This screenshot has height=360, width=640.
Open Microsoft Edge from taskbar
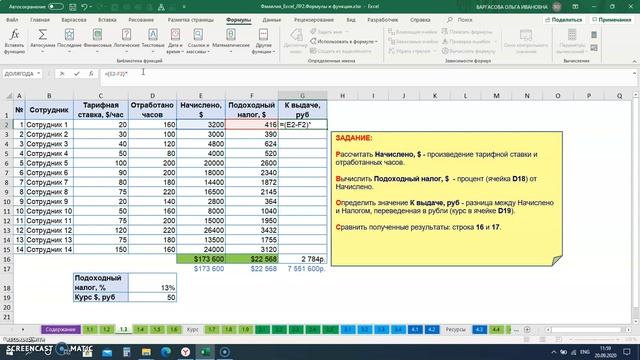tap(166, 351)
